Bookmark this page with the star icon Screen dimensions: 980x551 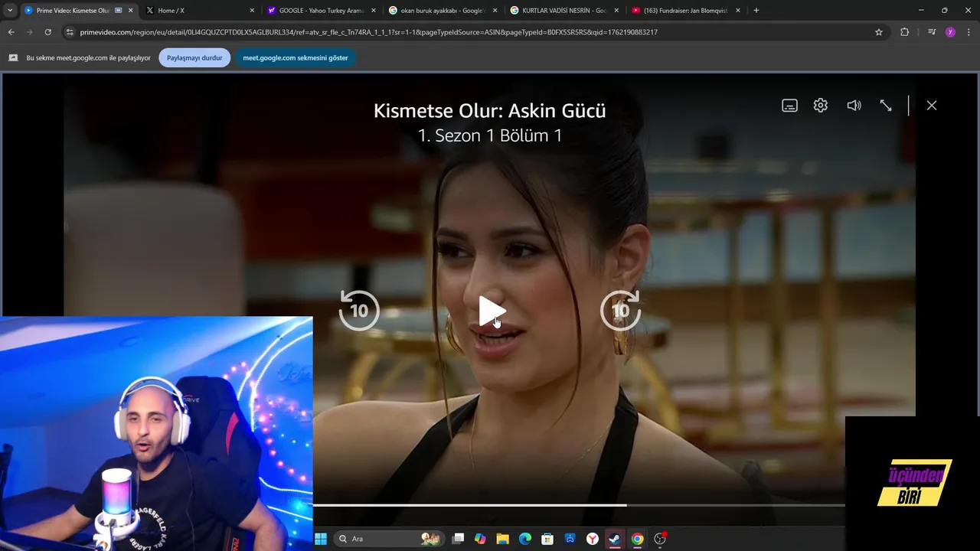[x=879, y=32]
